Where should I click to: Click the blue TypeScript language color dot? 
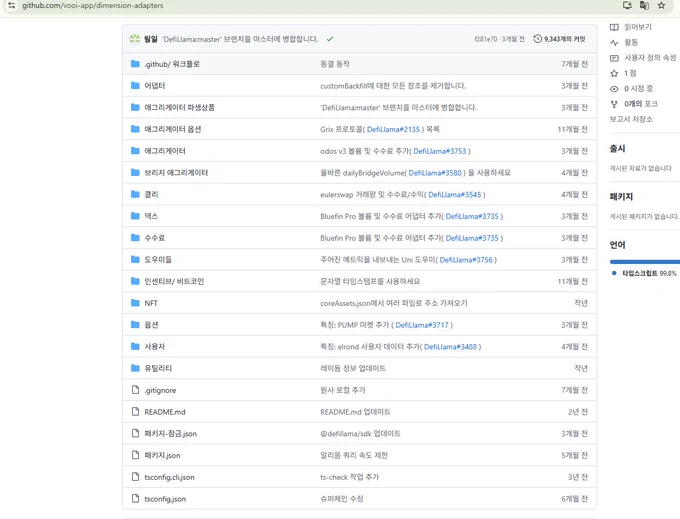[614, 273]
